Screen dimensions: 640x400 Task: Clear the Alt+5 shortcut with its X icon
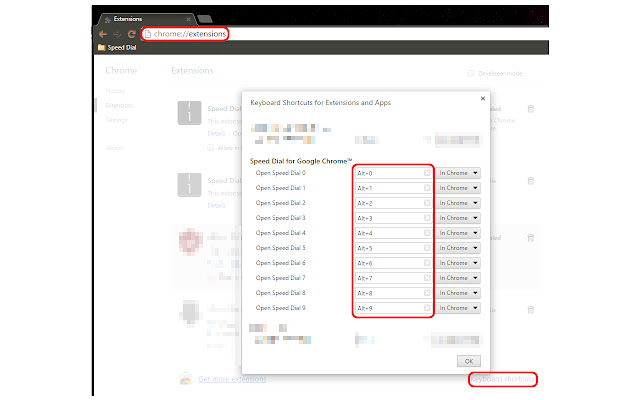tap(427, 248)
